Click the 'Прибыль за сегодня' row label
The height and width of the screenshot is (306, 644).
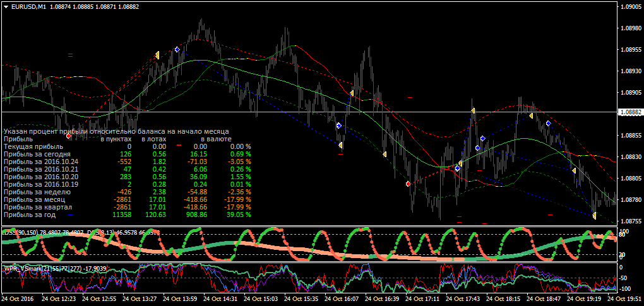tap(37, 154)
